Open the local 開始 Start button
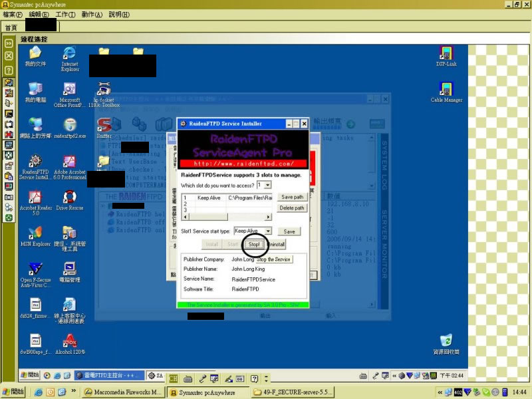The image size is (532, 399). click(13, 392)
